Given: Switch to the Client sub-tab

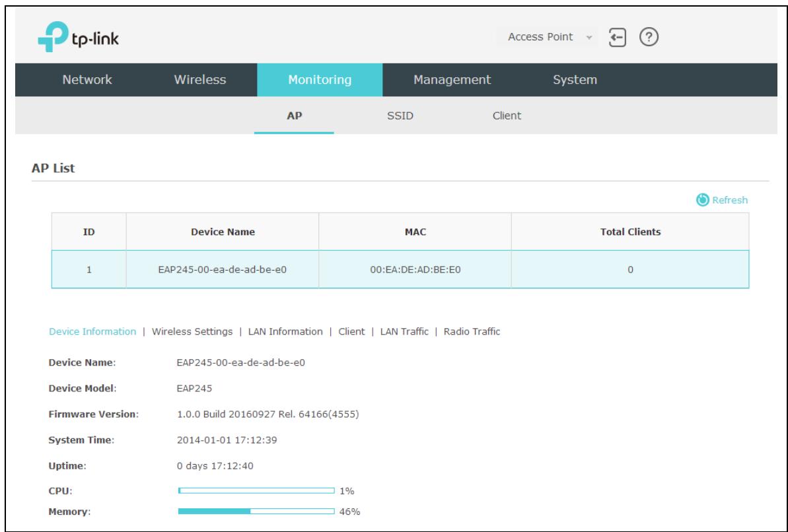Looking at the screenshot, I should [507, 116].
